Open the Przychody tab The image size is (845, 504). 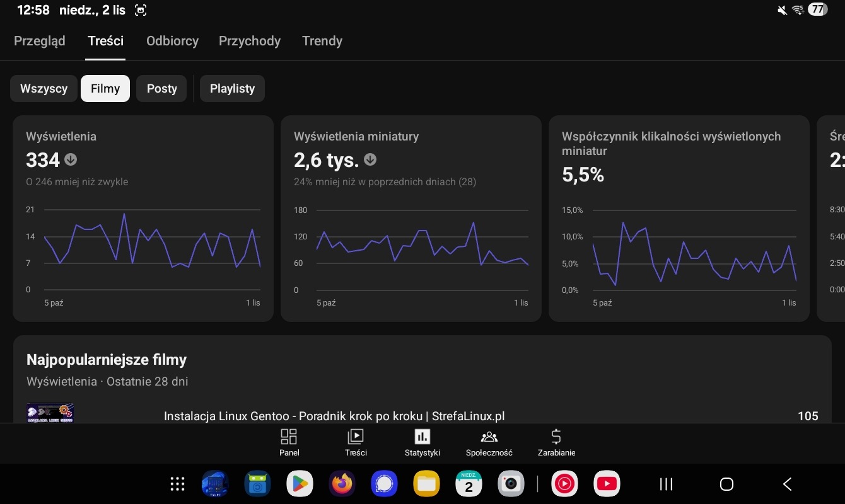[x=250, y=41]
